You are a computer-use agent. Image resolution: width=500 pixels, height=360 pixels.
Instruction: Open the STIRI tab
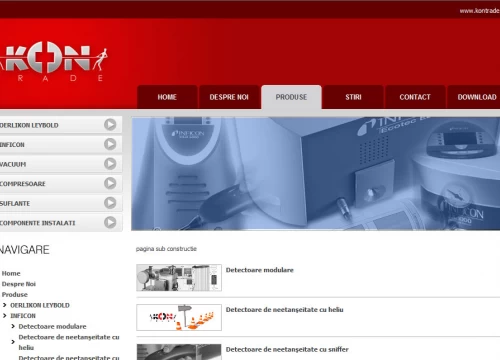(353, 97)
